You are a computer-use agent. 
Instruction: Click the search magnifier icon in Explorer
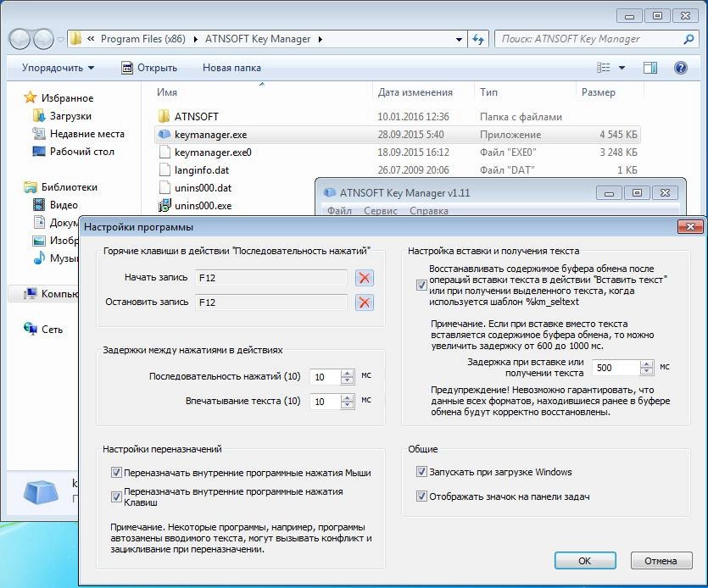click(x=688, y=39)
